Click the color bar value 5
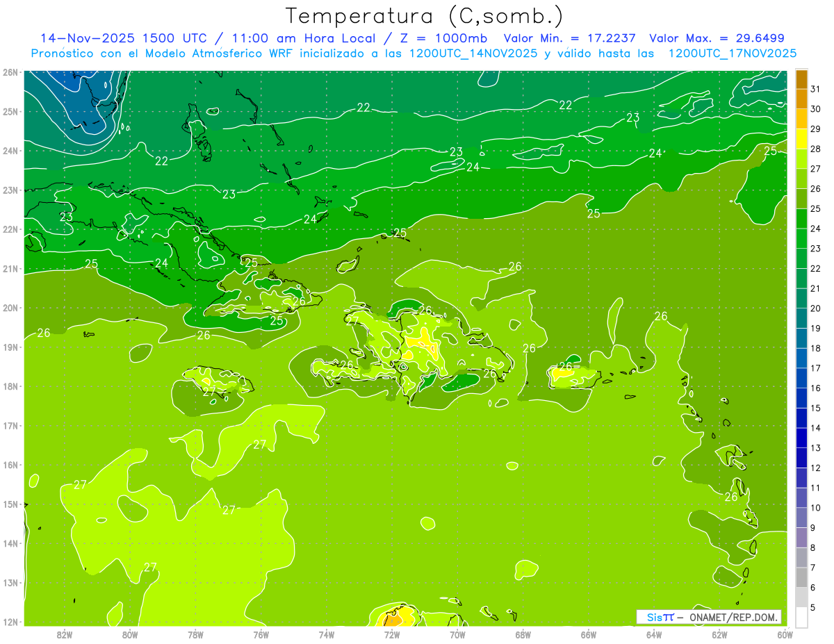834x644 pixels. (x=812, y=608)
